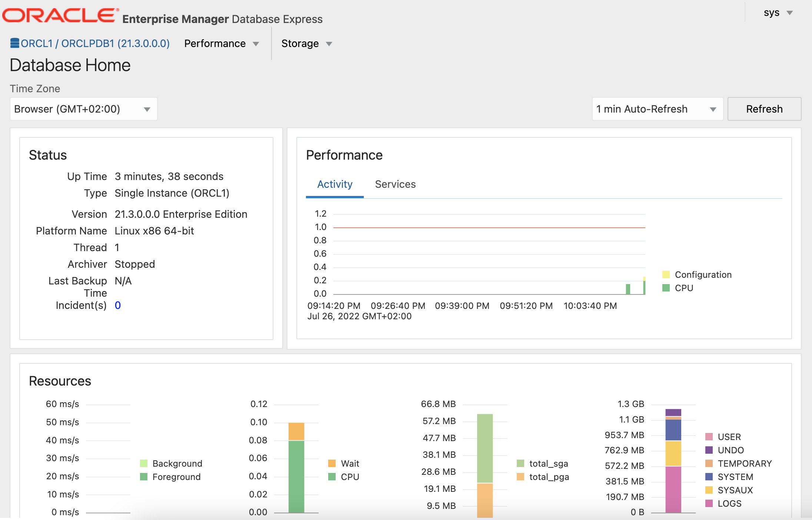The width and height of the screenshot is (812, 520).
Task: Click the LOGS legend marker
Action: pyautogui.click(x=709, y=503)
